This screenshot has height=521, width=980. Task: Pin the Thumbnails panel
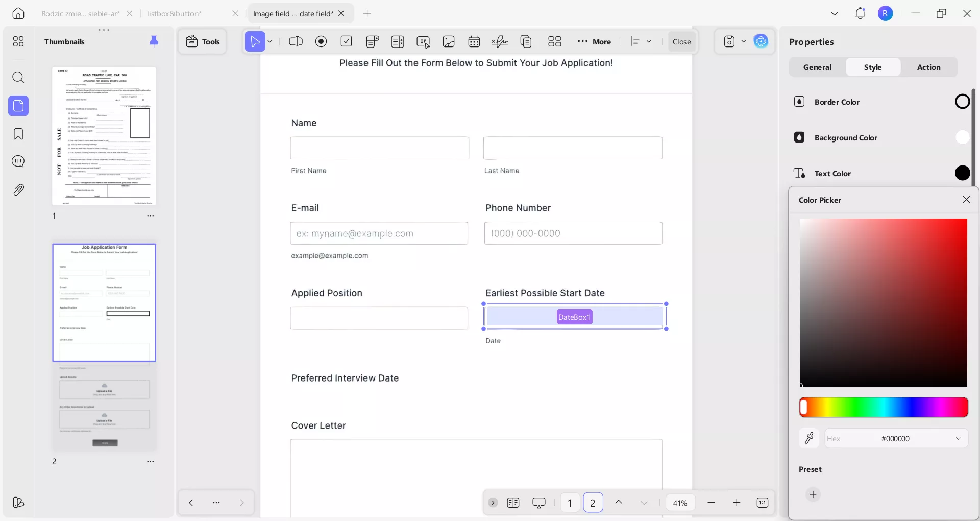(x=154, y=42)
